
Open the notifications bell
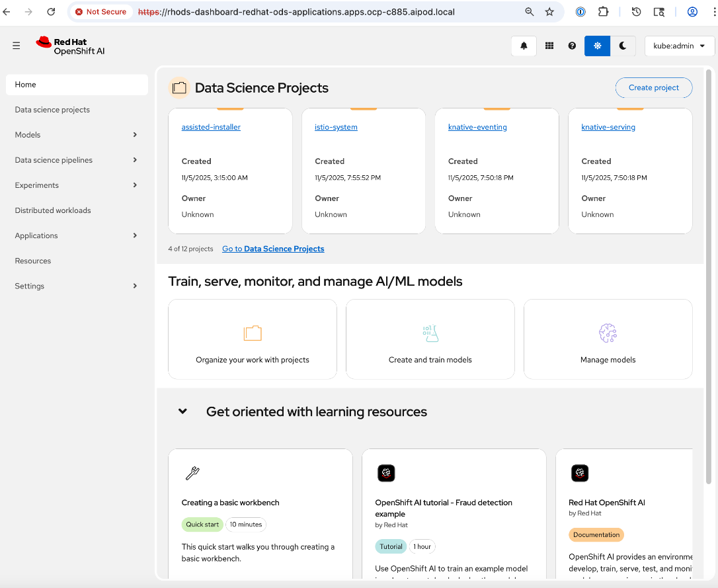(523, 46)
